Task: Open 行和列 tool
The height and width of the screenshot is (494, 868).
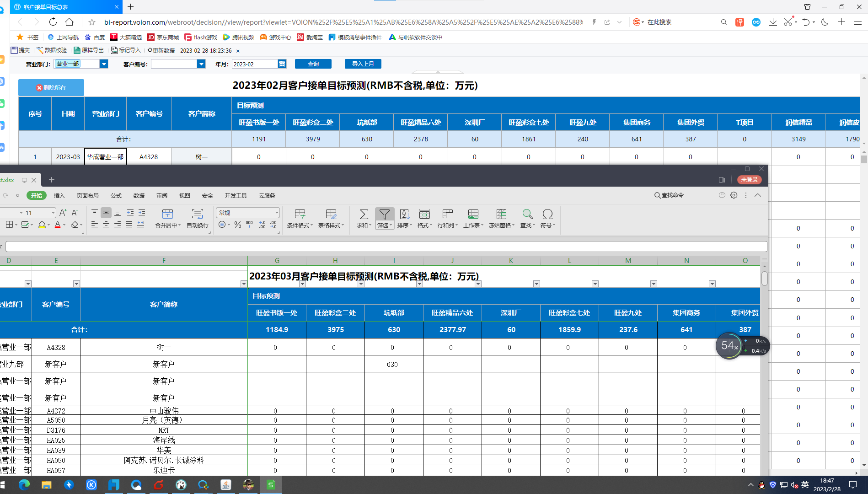Action: 447,219
